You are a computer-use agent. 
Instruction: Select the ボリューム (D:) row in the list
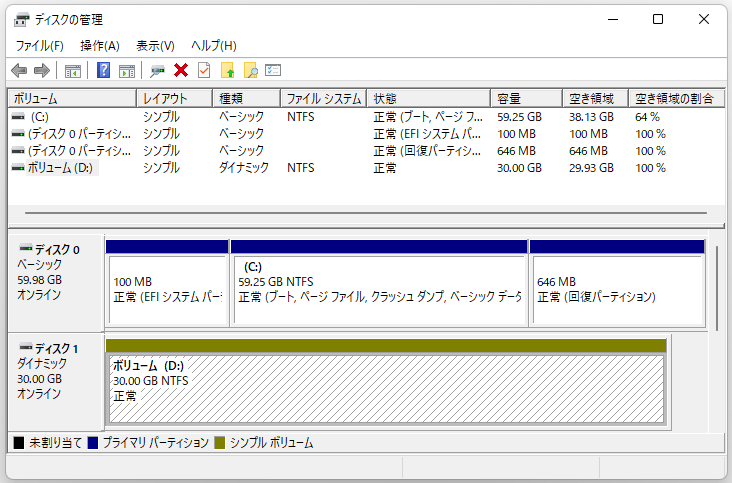[x=366, y=168]
